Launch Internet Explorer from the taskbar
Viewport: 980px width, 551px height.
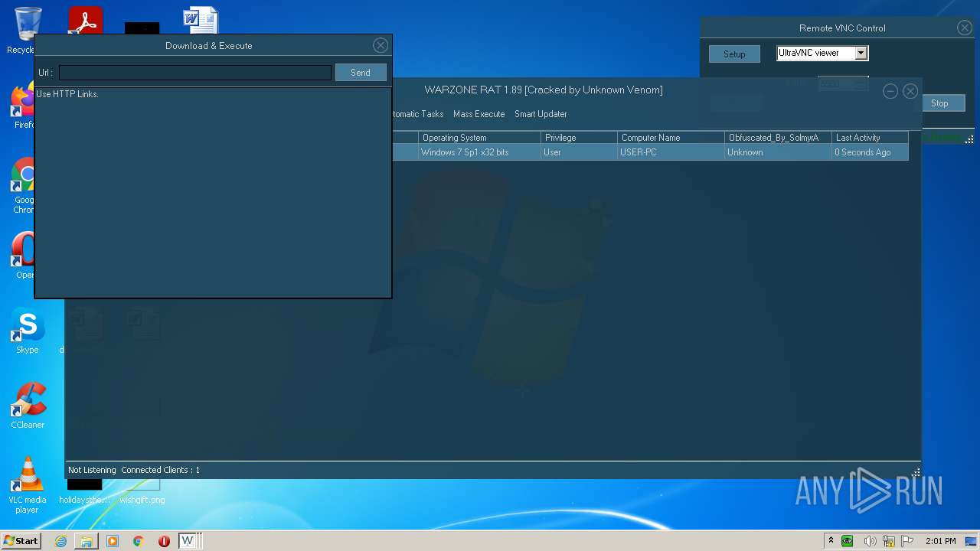pyautogui.click(x=60, y=541)
